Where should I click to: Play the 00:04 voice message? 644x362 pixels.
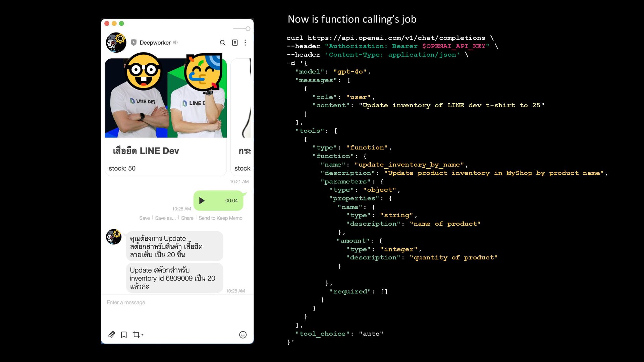[x=202, y=200]
